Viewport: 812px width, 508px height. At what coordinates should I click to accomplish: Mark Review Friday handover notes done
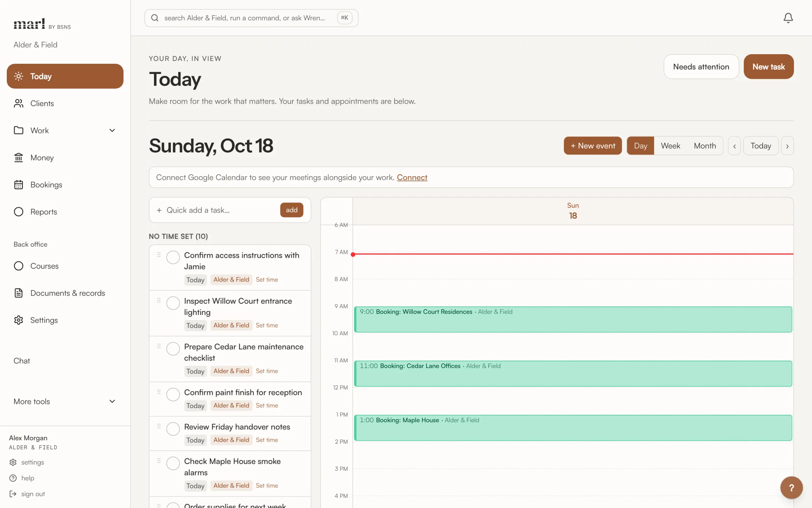tap(173, 429)
